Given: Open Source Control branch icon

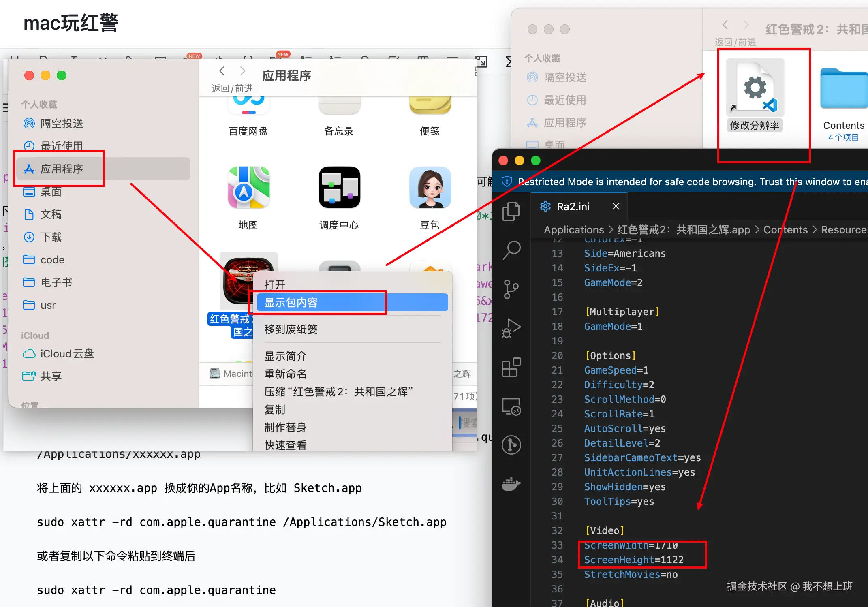Looking at the screenshot, I should (x=511, y=289).
